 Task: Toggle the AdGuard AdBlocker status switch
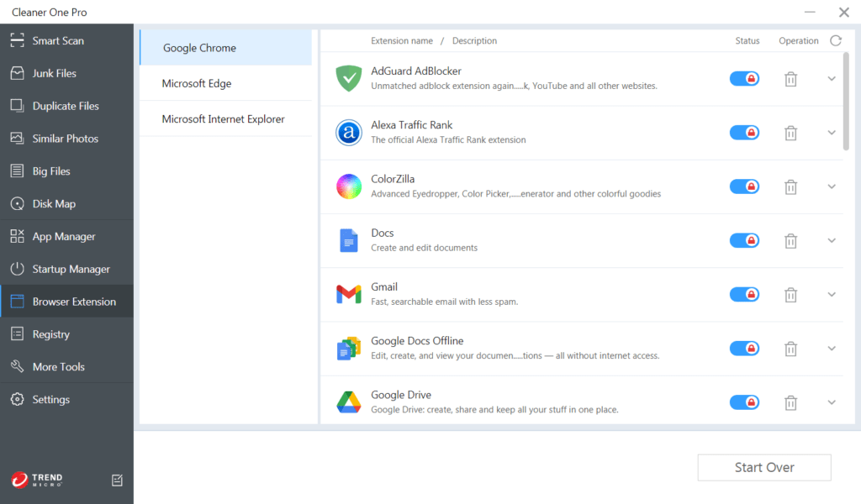click(x=744, y=78)
